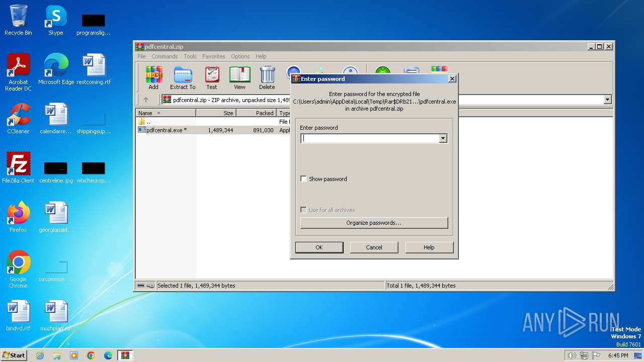The image size is (644, 362).
Task: Open the Skype desktop shortcut
Action: click(x=55, y=20)
